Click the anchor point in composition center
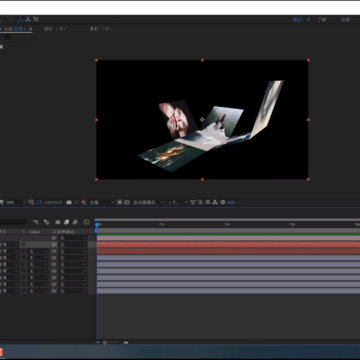The height and width of the screenshot is (360, 360). (x=202, y=119)
